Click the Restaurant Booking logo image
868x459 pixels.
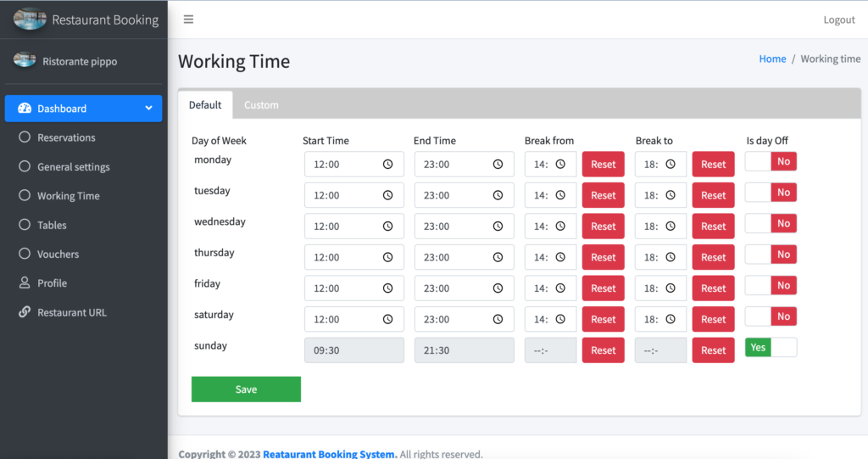tap(30, 20)
